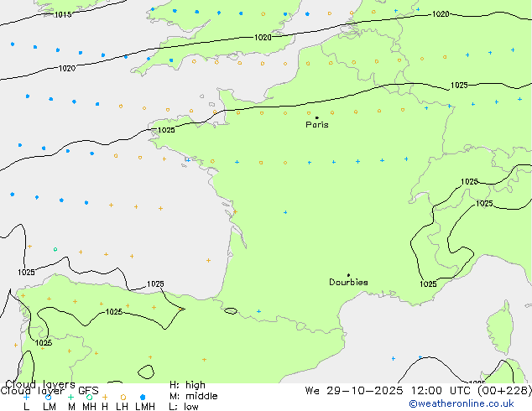The height and width of the screenshot is (411, 532).
Task: Click the 'LH' legend label
Action: pyautogui.click(x=122, y=406)
